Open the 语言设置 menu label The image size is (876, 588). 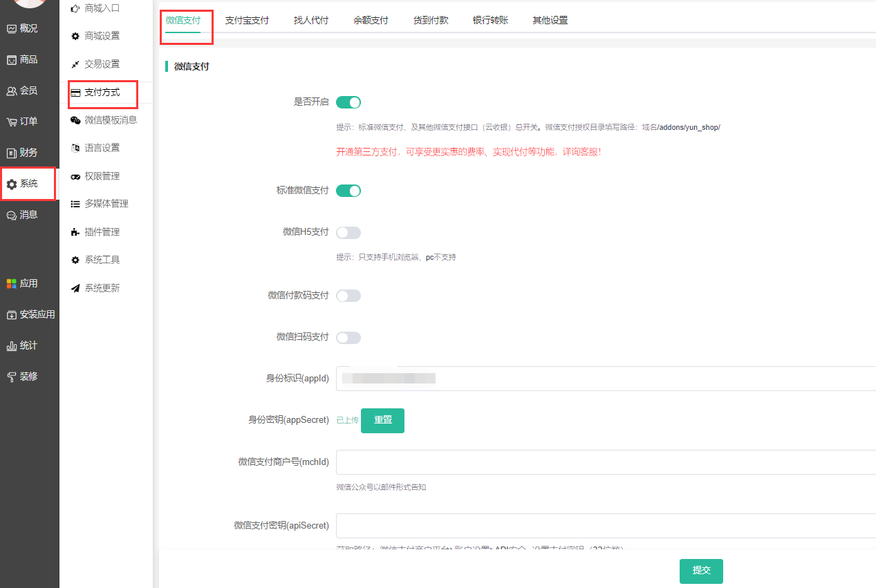pos(102,148)
